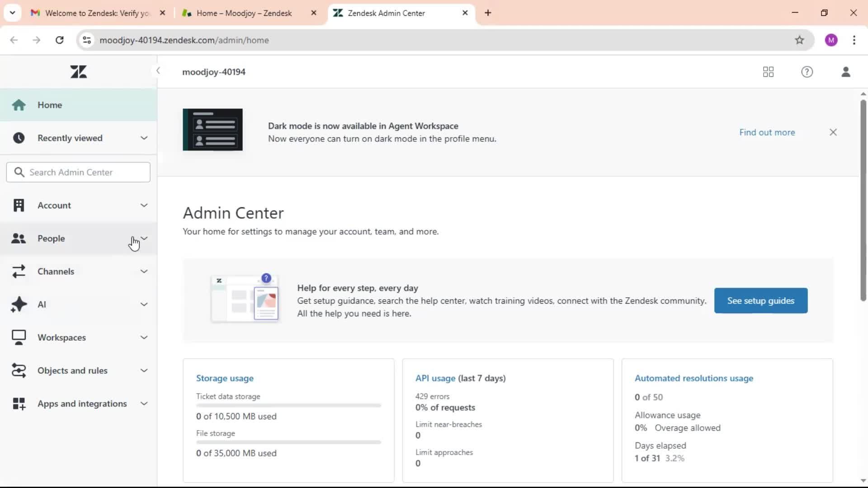Click the moodjoy-40194 account name

[214, 72]
